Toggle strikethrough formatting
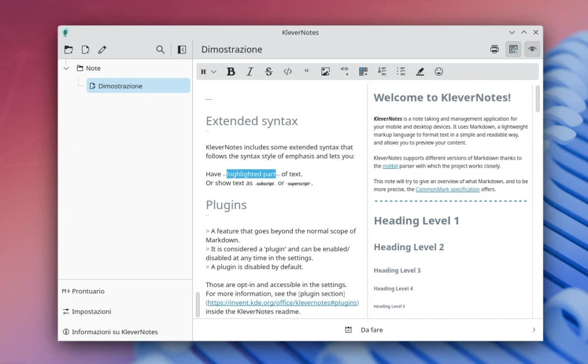The image size is (588, 364). click(269, 71)
